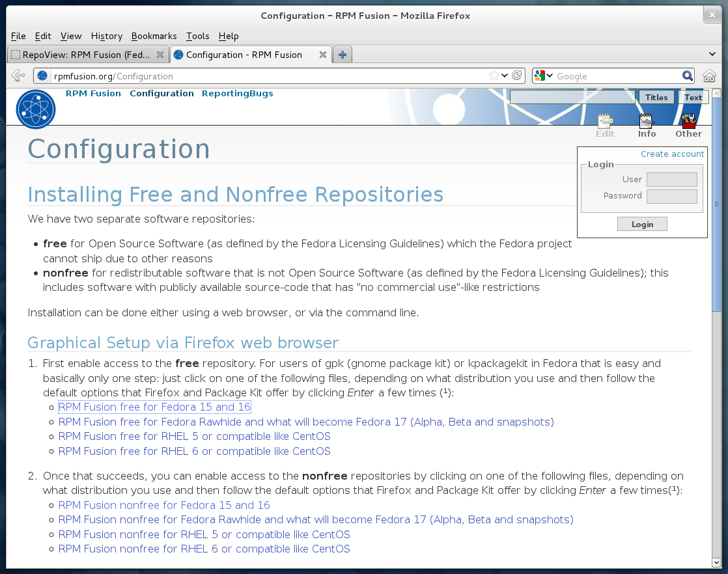Open the search engine selector dropdown
Viewport: 728px width, 574px height.
[550, 75]
